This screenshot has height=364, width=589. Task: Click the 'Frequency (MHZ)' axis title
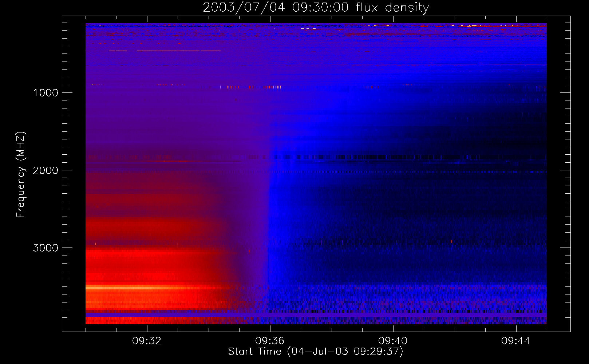(21, 175)
